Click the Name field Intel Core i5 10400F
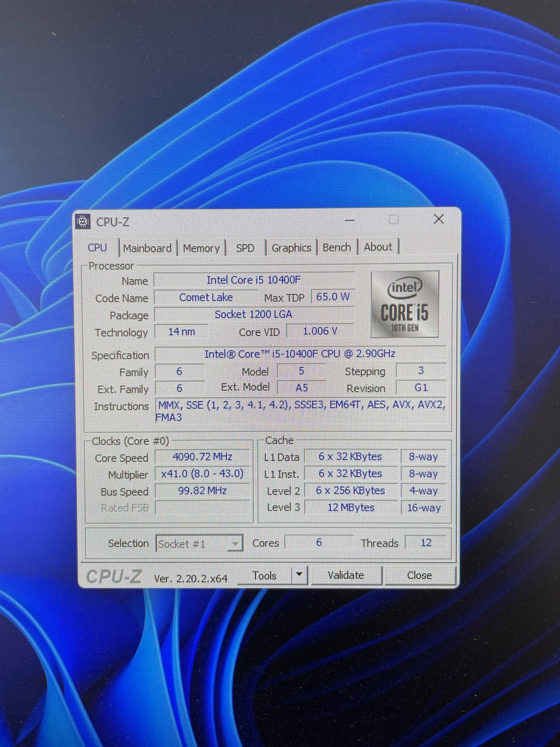Screen dimensions: 560x747 point(254,280)
